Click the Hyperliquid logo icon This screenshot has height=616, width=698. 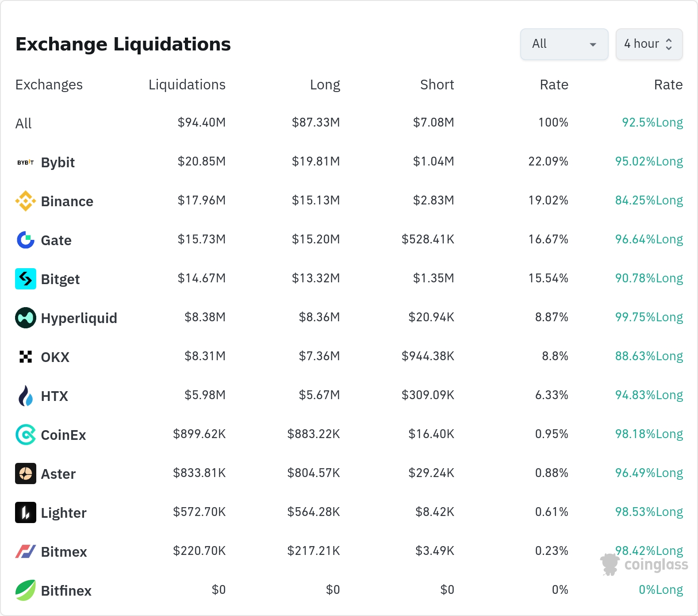[x=26, y=318]
